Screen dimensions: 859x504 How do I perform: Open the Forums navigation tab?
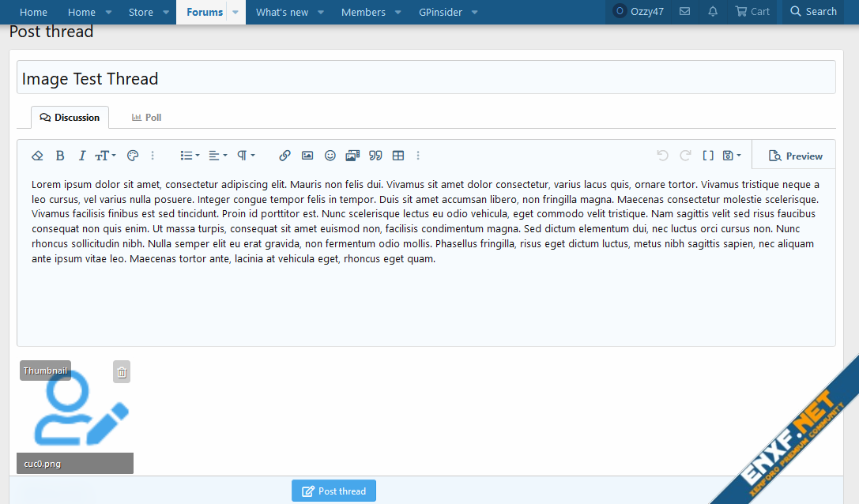tap(205, 12)
